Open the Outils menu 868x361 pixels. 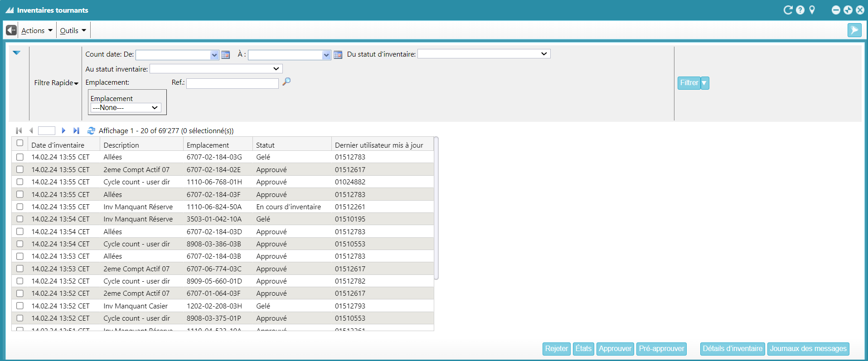click(73, 30)
